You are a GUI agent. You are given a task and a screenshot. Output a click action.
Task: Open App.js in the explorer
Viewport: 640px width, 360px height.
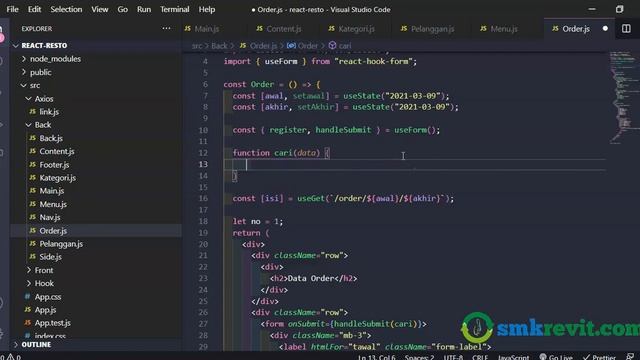(45, 310)
